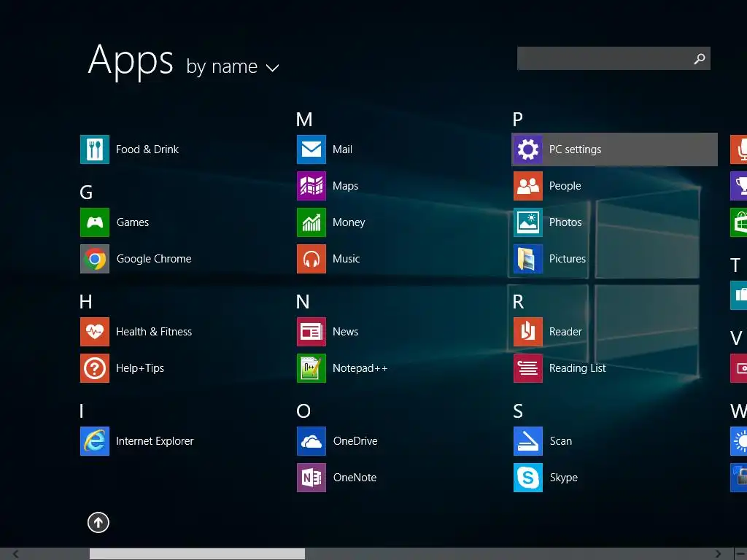Click the scrollbar right arrow
The height and width of the screenshot is (560, 747).
click(718, 554)
